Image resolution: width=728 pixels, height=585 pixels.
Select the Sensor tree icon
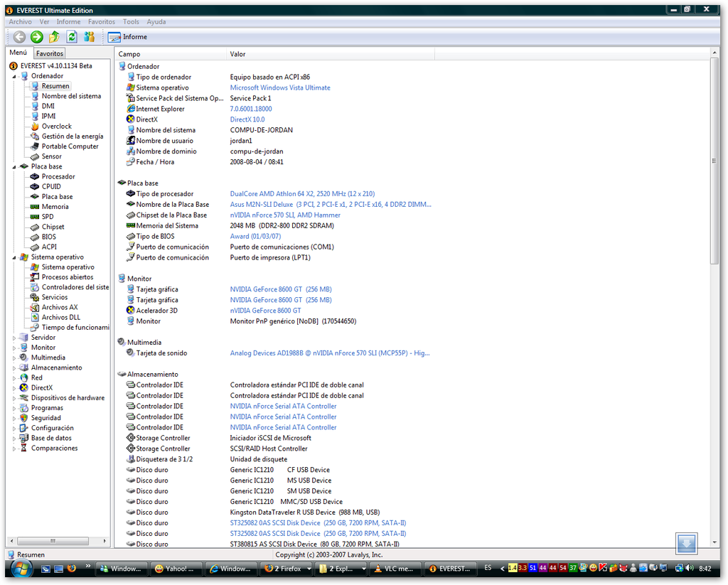pos(35,156)
